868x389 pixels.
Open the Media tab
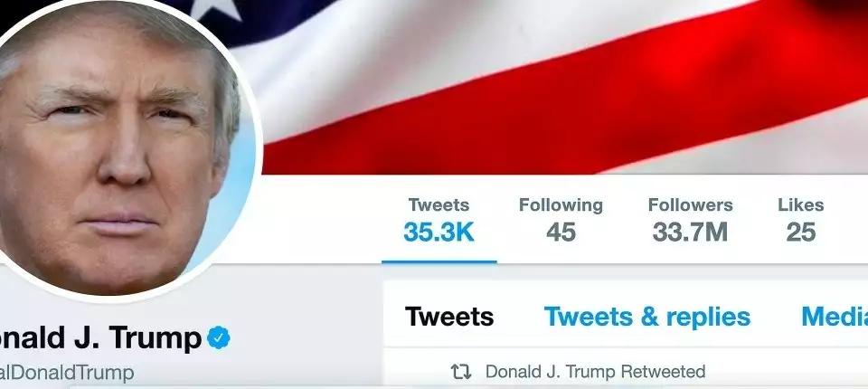(x=835, y=317)
